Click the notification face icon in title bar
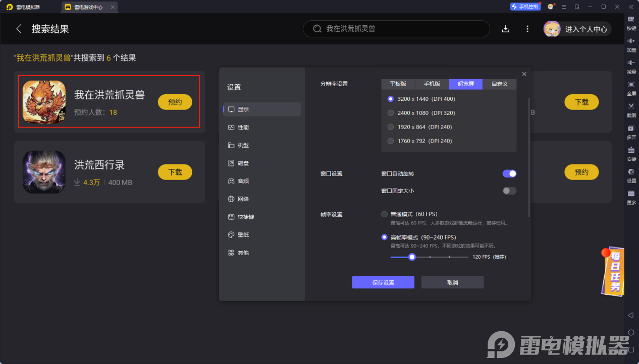Image resolution: width=639 pixels, height=364 pixels. (551, 7)
